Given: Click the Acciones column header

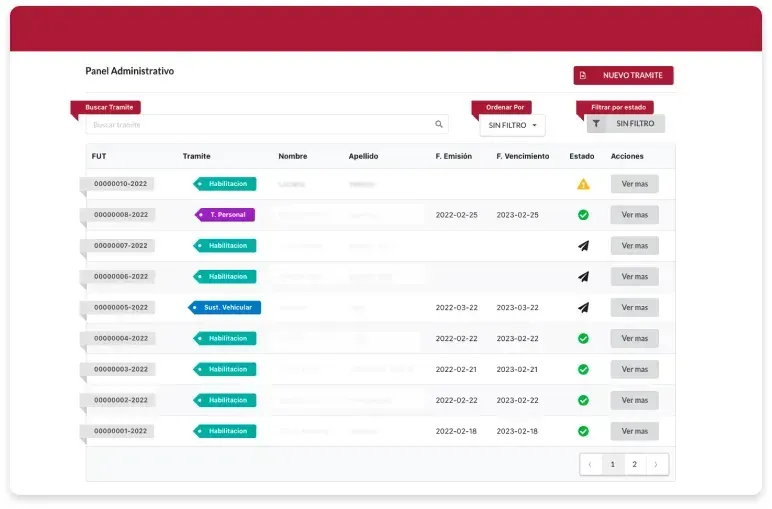Looking at the screenshot, I should click(x=627, y=156).
